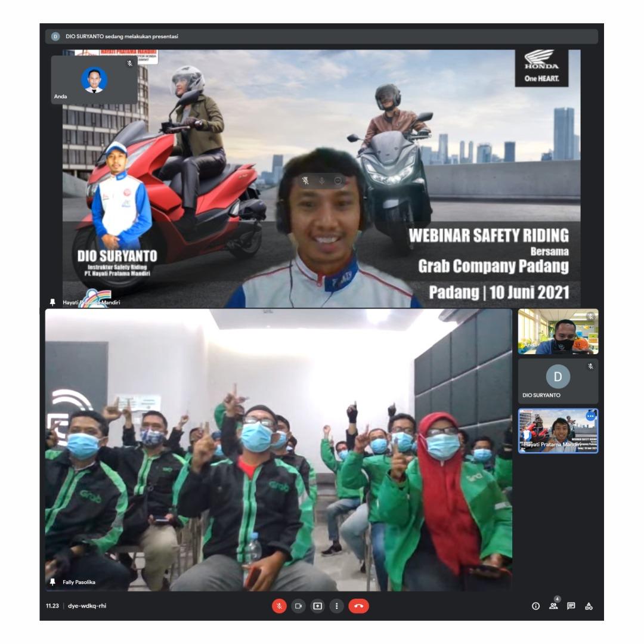Open the activities panel
Image resolution: width=644 pixels, height=644 pixels.
pyautogui.click(x=589, y=606)
